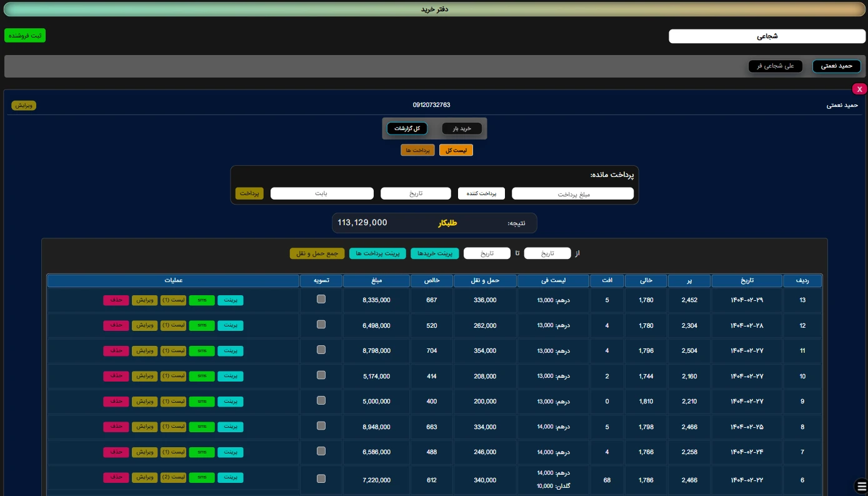Image resolution: width=868 pixels, height=496 pixels.
Task: Delete row 12 using حذف button
Action: [116, 325]
